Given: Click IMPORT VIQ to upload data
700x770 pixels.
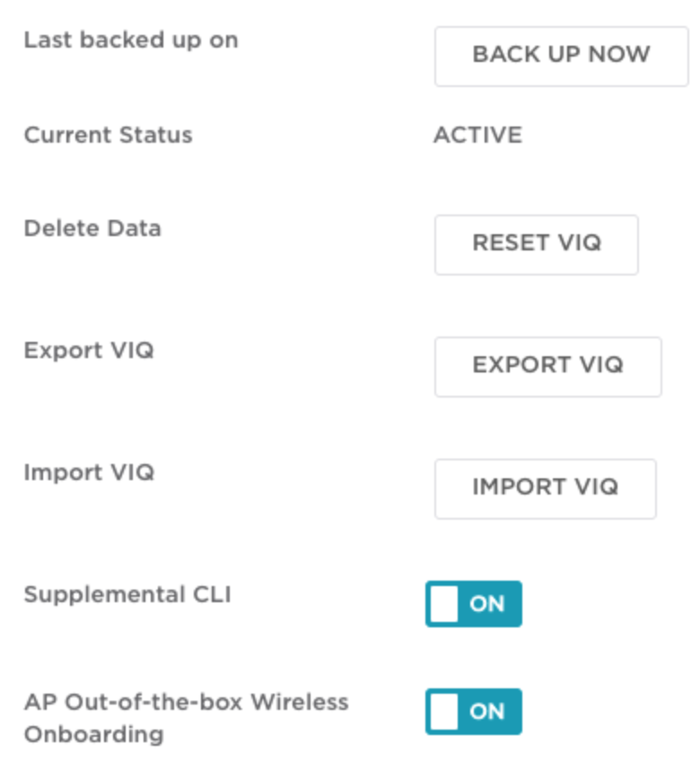Looking at the screenshot, I should tap(545, 488).
